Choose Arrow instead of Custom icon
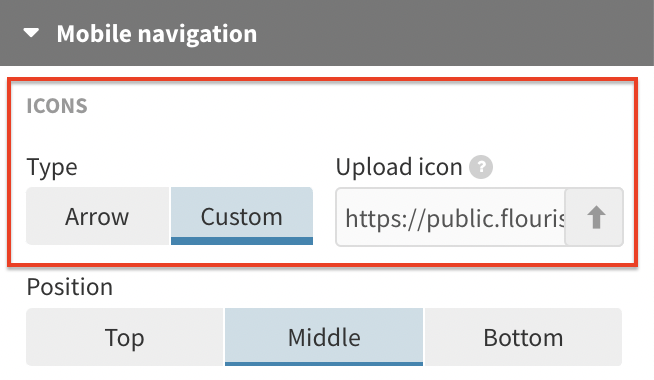The width and height of the screenshot is (654, 380). [x=98, y=216]
